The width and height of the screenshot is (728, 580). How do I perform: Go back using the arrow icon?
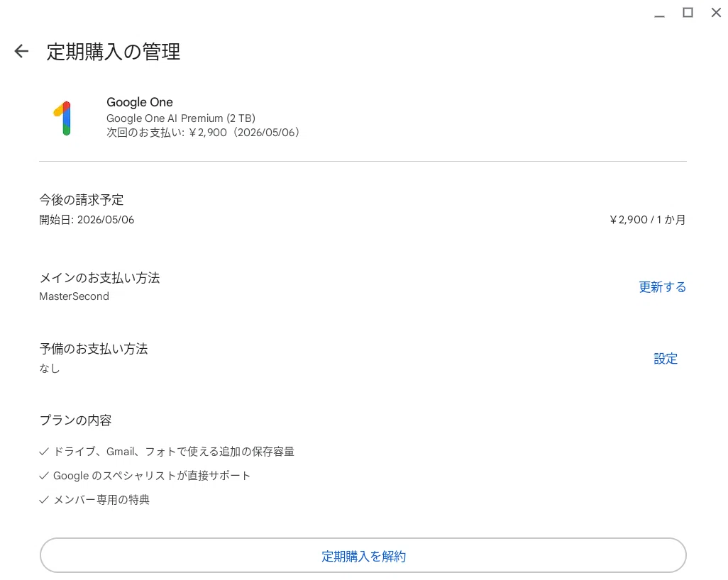coord(21,51)
